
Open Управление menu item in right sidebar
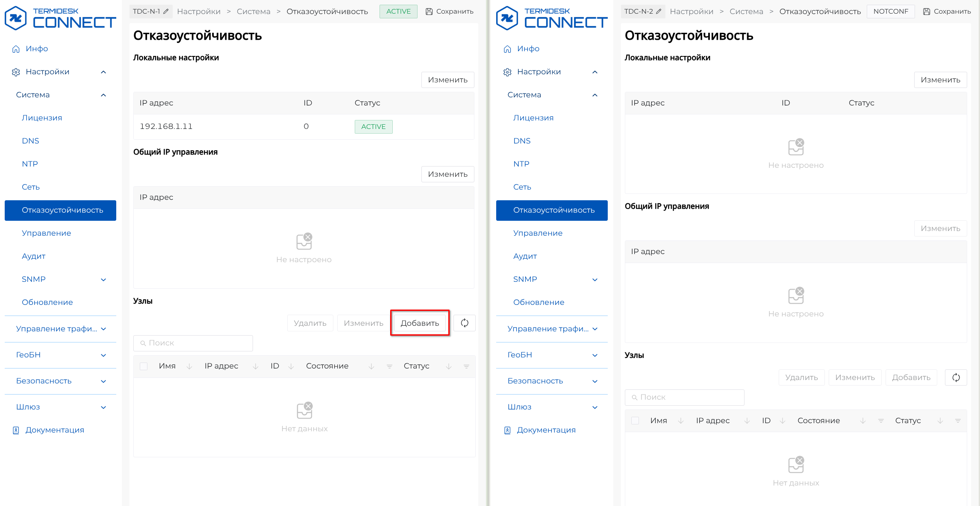tap(538, 233)
